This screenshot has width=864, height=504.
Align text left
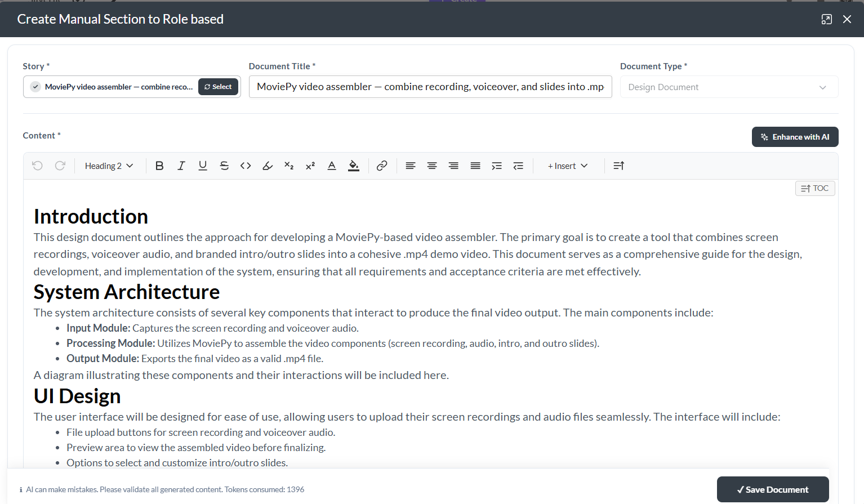tap(411, 166)
